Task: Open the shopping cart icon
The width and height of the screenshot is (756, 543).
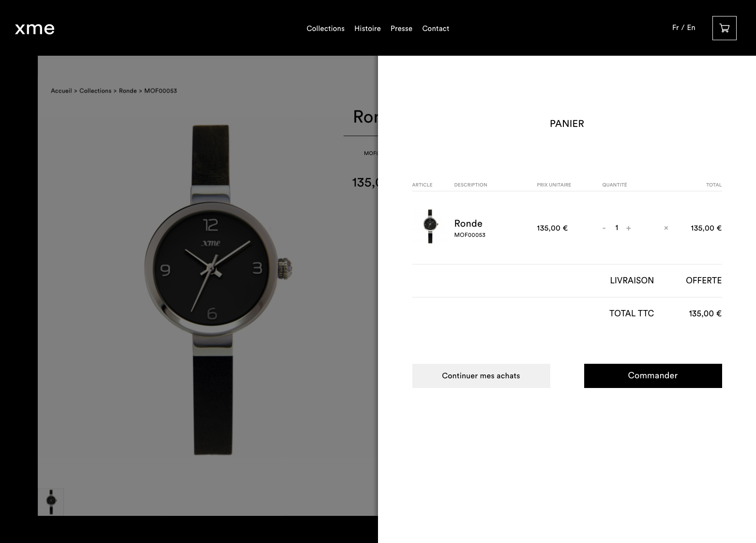Action: (x=724, y=28)
